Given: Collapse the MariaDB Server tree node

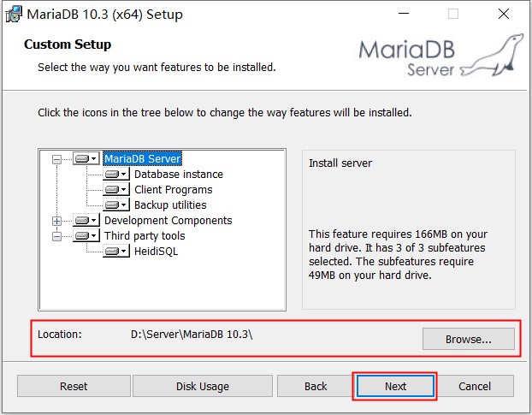Looking at the screenshot, I should (x=57, y=159).
